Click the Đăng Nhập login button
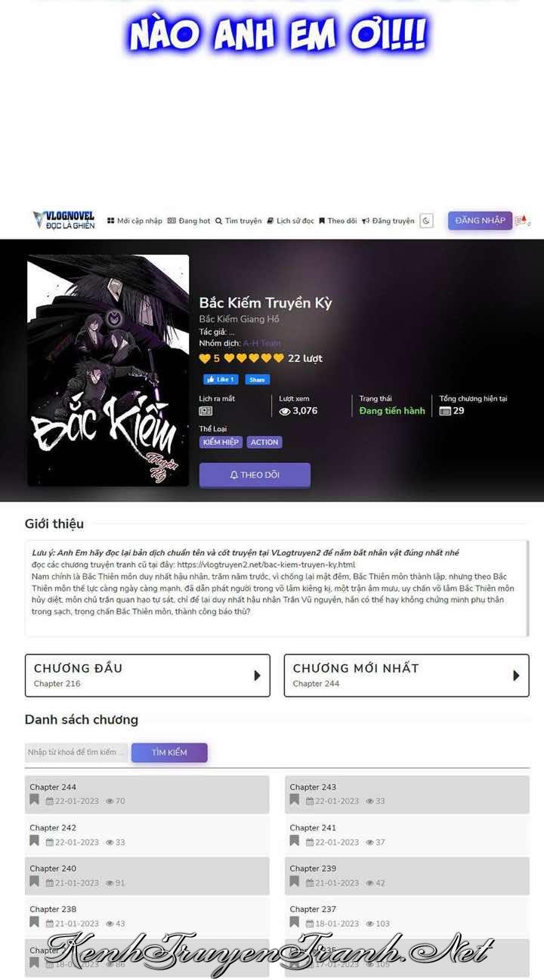This screenshot has width=544, height=980. [481, 221]
